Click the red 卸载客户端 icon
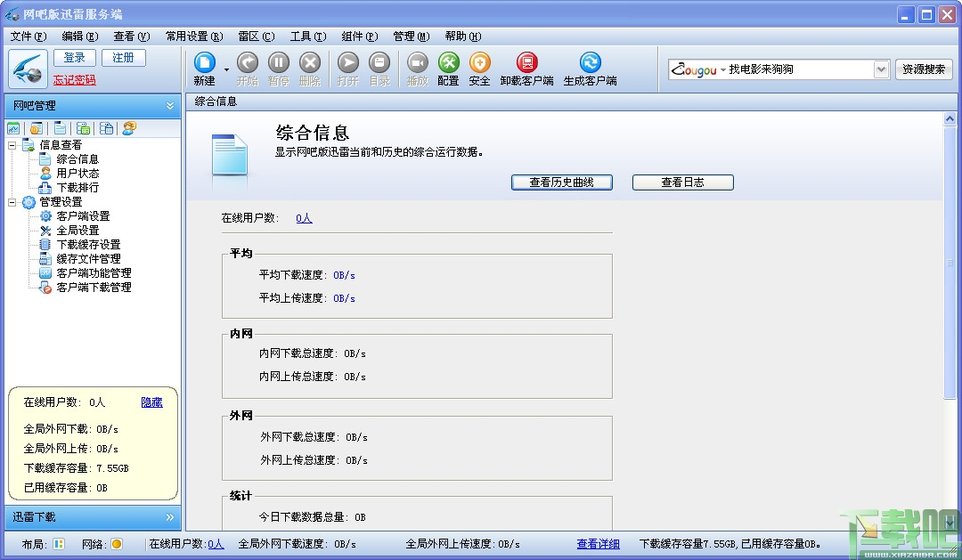The height and width of the screenshot is (560, 962). tap(526, 62)
